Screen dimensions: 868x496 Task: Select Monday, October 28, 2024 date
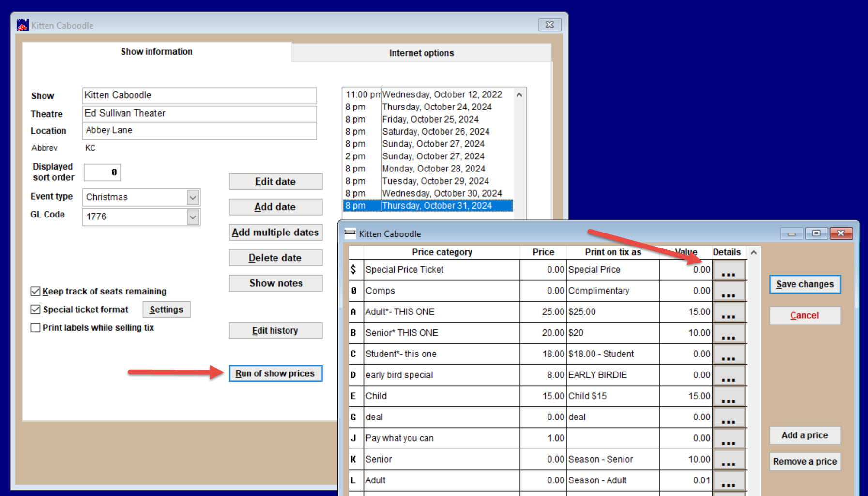(x=428, y=169)
